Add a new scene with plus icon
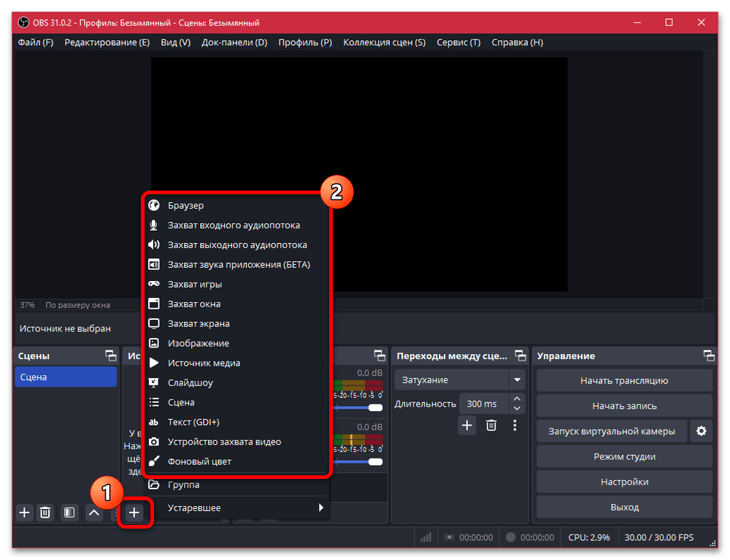This screenshot has width=730, height=560. pyautogui.click(x=24, y=513)
